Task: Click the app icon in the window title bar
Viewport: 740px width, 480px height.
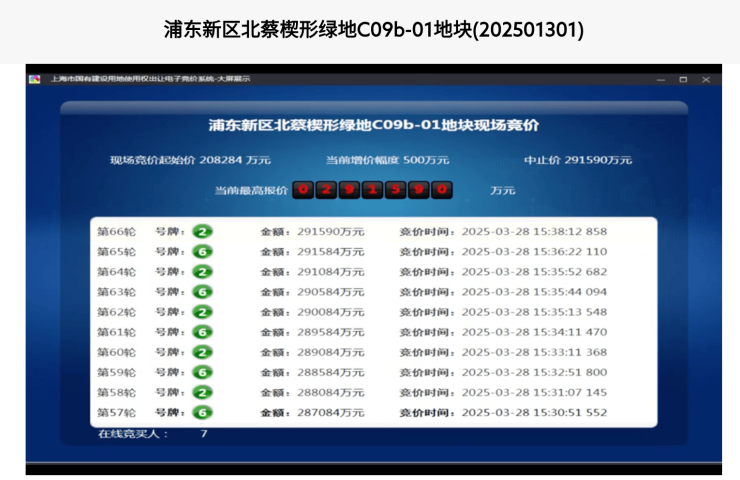Action: pos(35,79)
